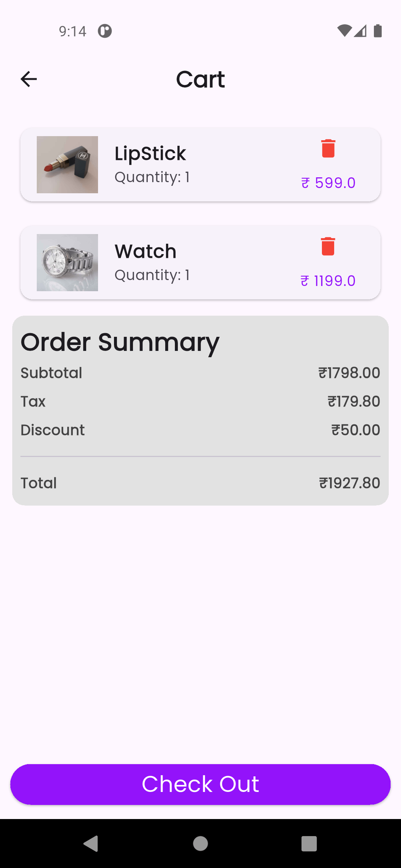Viewport: 401px width, 868px height.
Task: Tap the LipStick item name
Action: tap(150, 154)
